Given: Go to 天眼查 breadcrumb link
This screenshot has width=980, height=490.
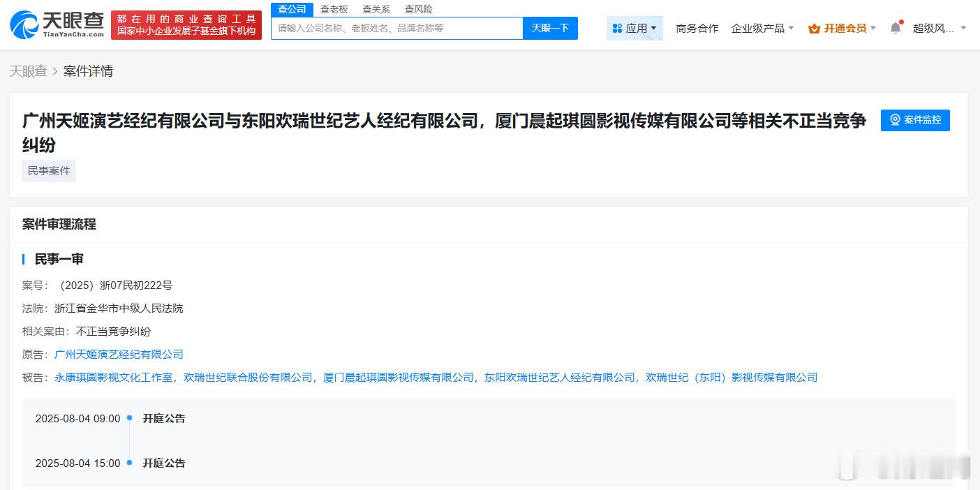Looking at the screenshot, I should click(28, 71).
